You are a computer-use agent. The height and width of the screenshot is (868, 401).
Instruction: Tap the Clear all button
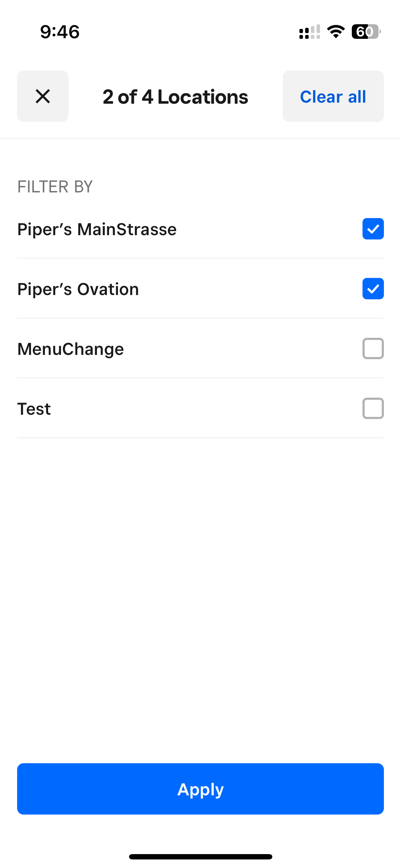333,96
